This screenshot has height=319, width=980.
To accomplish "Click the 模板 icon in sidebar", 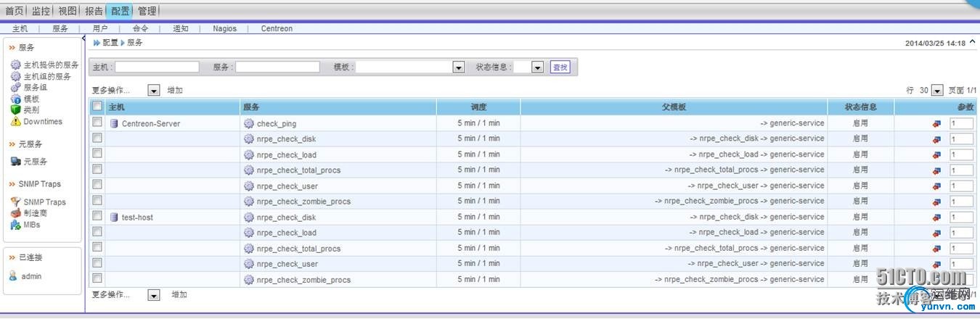I will [x=15, y=99].
